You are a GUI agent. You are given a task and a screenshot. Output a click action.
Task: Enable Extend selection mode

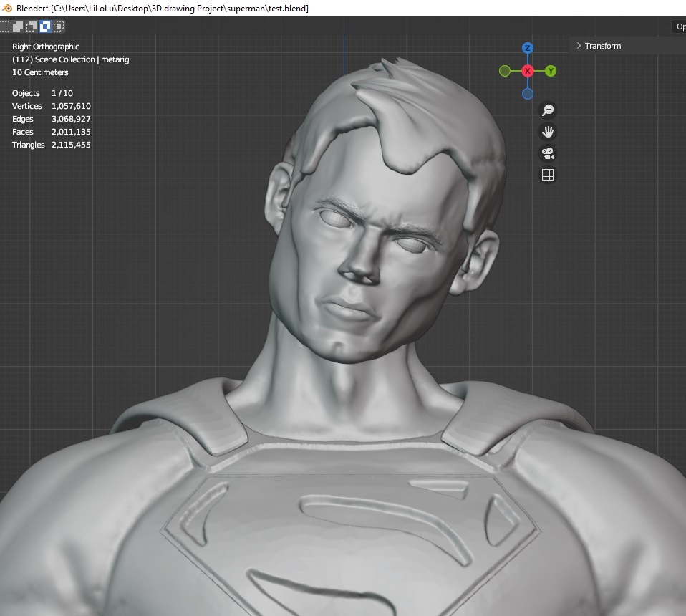pos(17,26)
